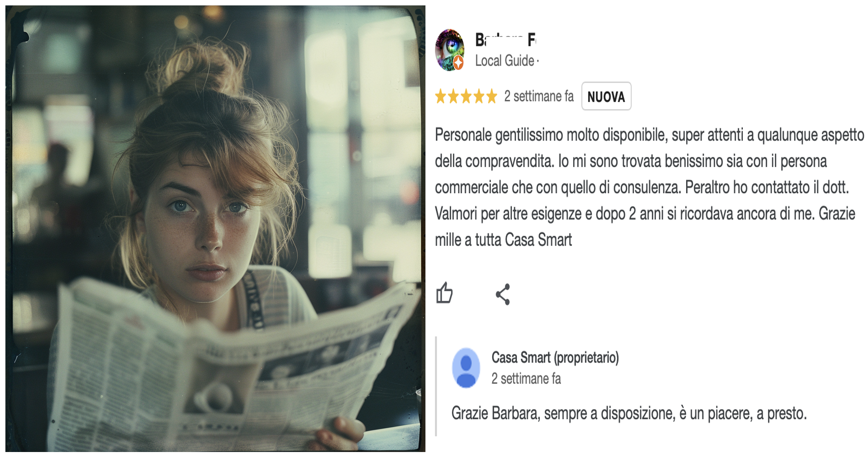Open the reviewer's colorful eye avatar

tap(449, 50)
